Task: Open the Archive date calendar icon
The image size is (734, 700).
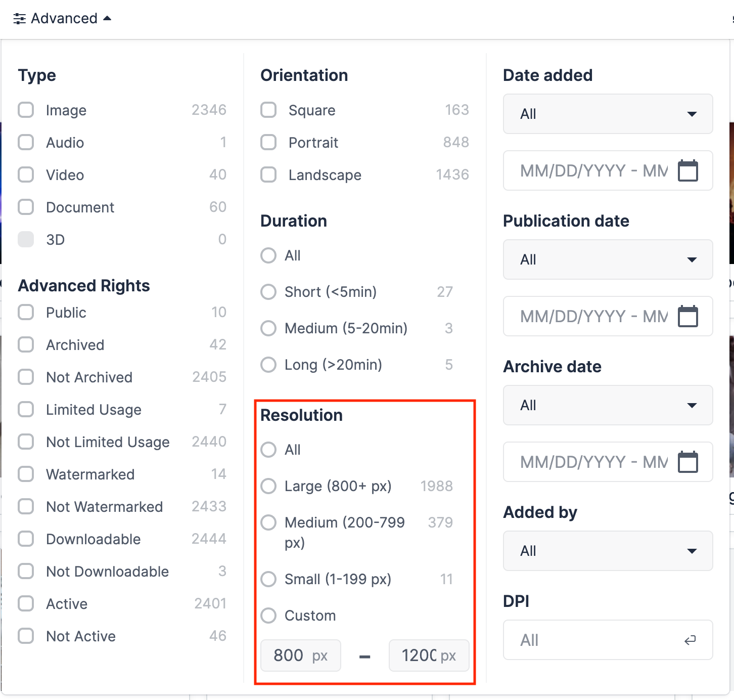Action: click(687, 462)
